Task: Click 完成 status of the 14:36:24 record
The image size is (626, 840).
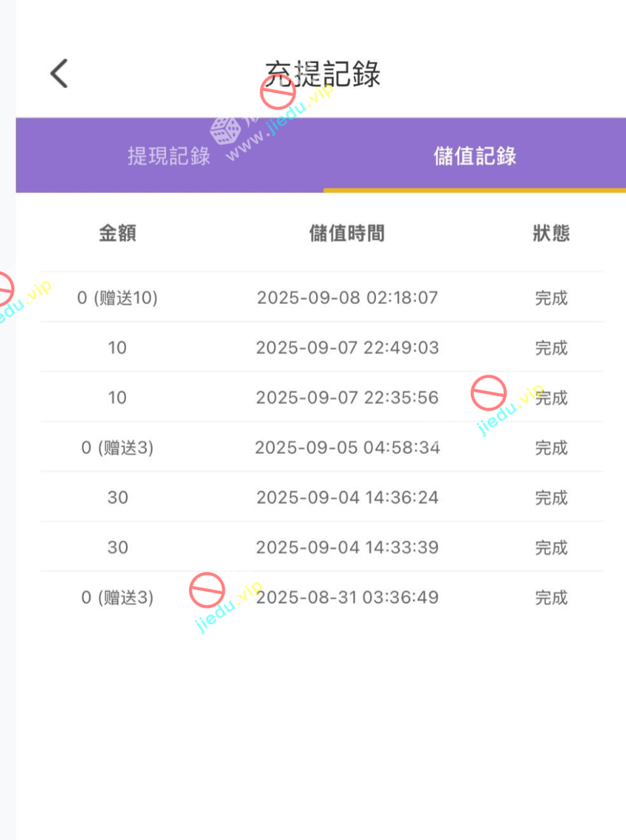Action: tap(551, 497)
